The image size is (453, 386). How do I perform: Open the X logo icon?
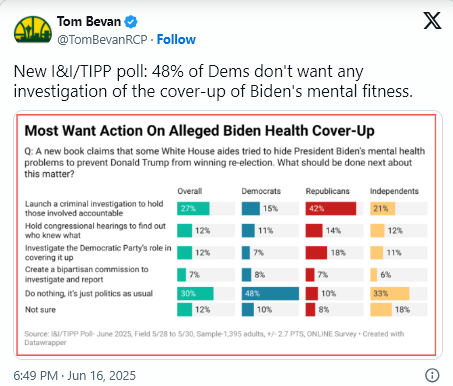tap(432, 20)
